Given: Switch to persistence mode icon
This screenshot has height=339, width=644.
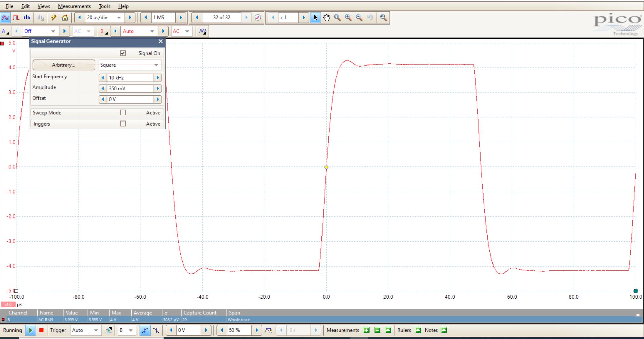Looking at the screenshot, I should pos(16,18).
